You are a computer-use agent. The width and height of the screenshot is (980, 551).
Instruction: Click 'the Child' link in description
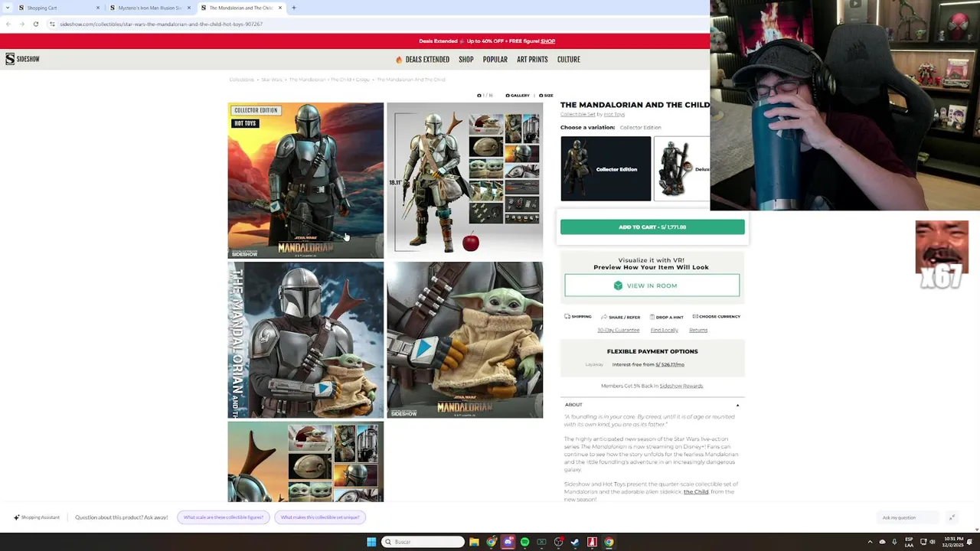point(696,491)
